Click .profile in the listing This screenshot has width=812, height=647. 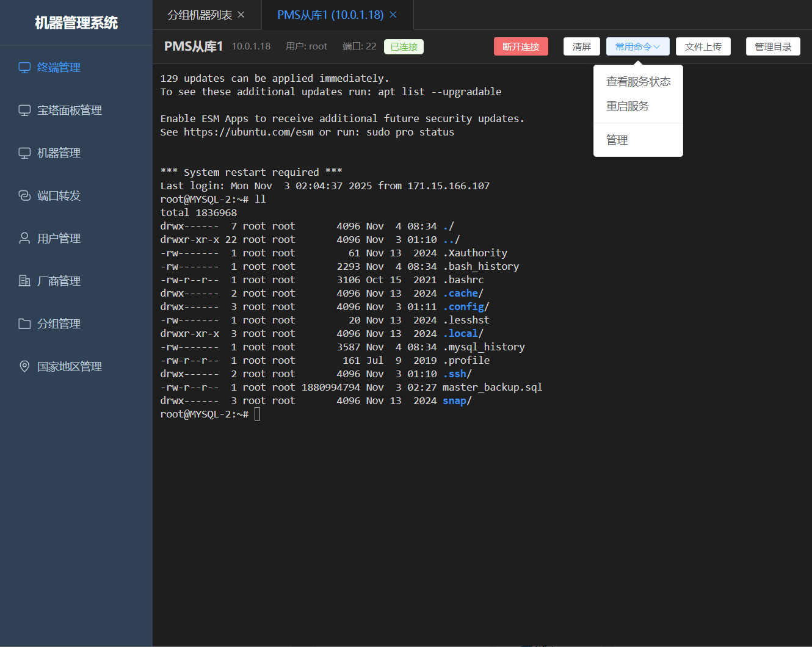[466, 361]
